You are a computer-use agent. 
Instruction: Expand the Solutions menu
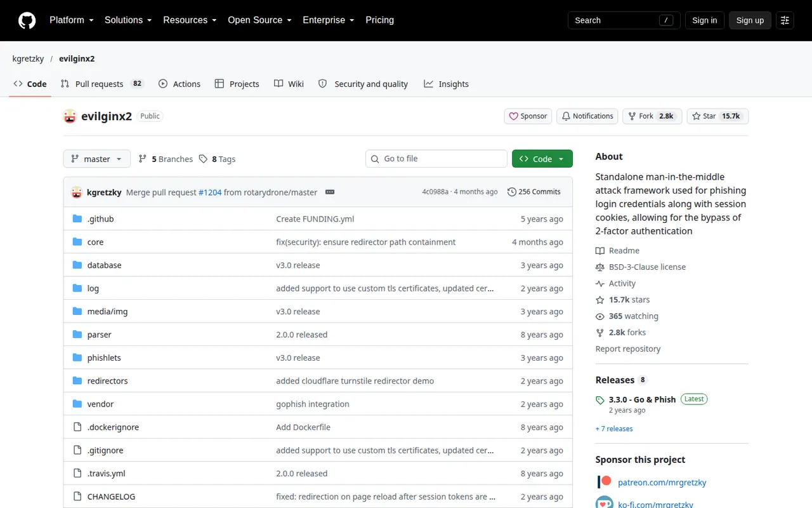coord(128,20)
